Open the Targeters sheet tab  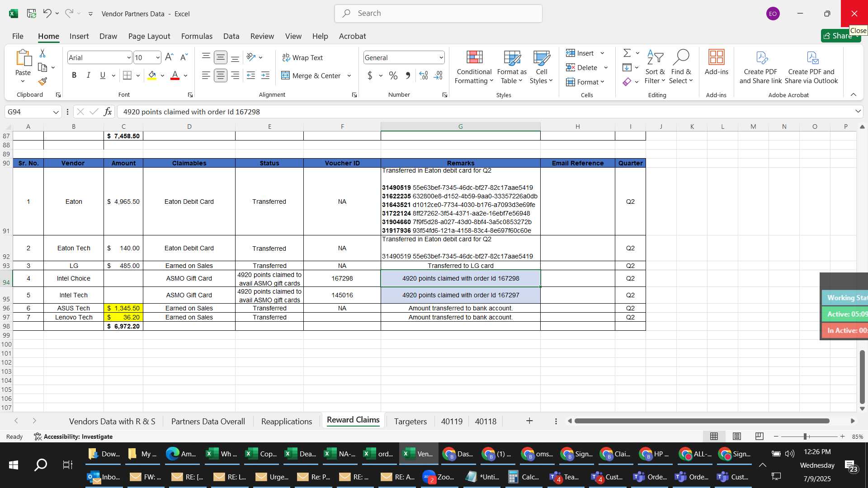(x=410, y=421)
